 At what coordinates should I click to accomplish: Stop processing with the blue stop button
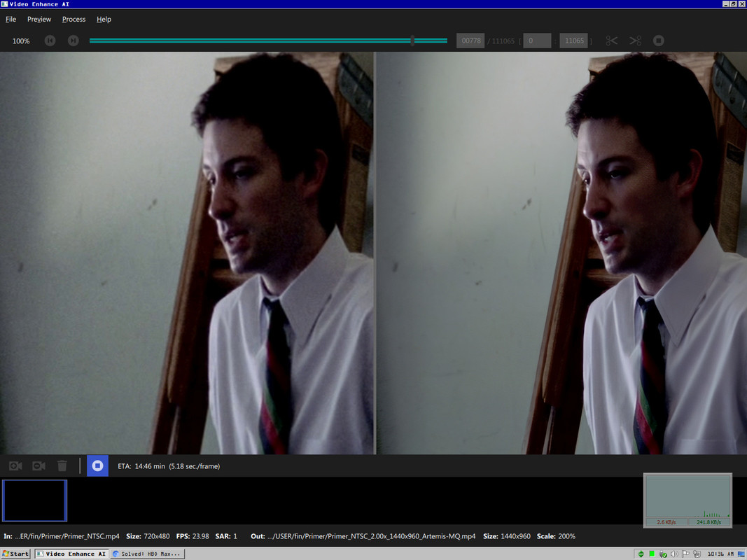[97, 465]
